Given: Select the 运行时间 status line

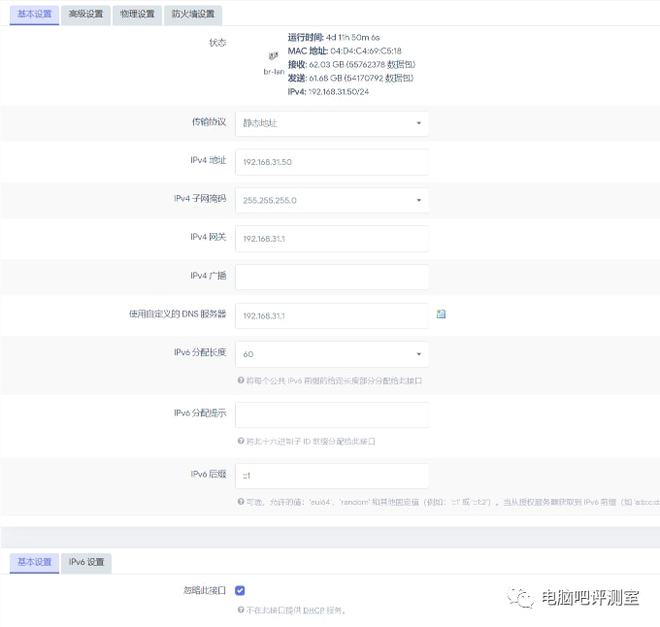Looking at the screenshot, I should click(x=334, y=37).
